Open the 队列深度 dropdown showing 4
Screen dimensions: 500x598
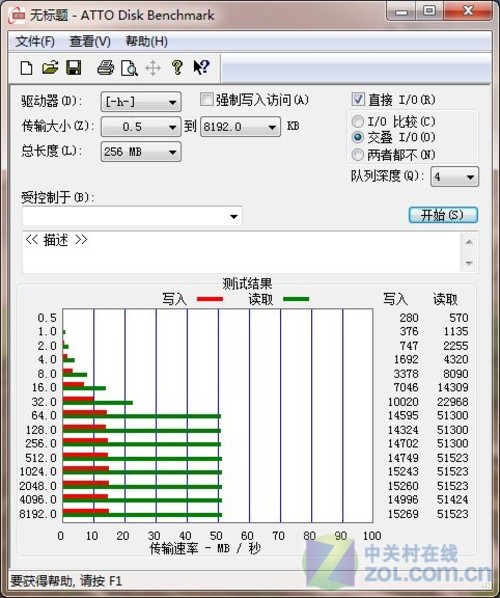(x=454, y=177)
